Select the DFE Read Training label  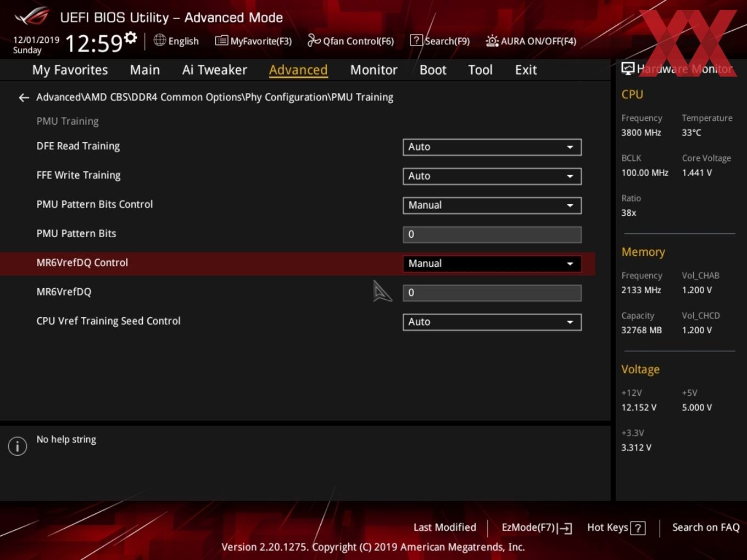(78, 146)
